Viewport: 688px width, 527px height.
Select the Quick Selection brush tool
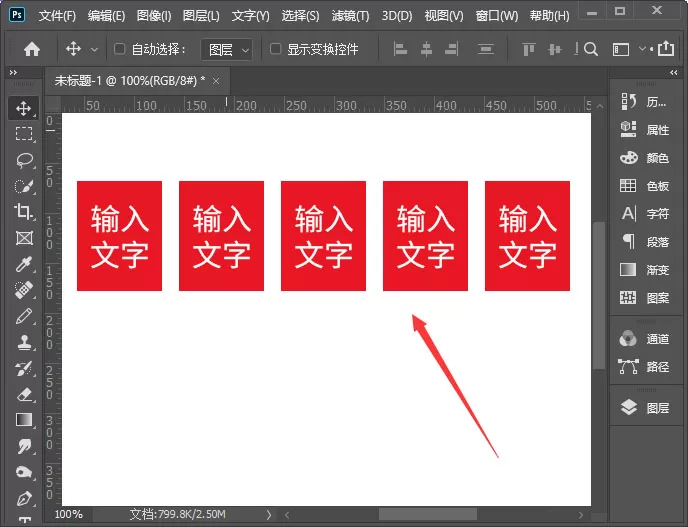pyautogui.click(x=24, y=186)
